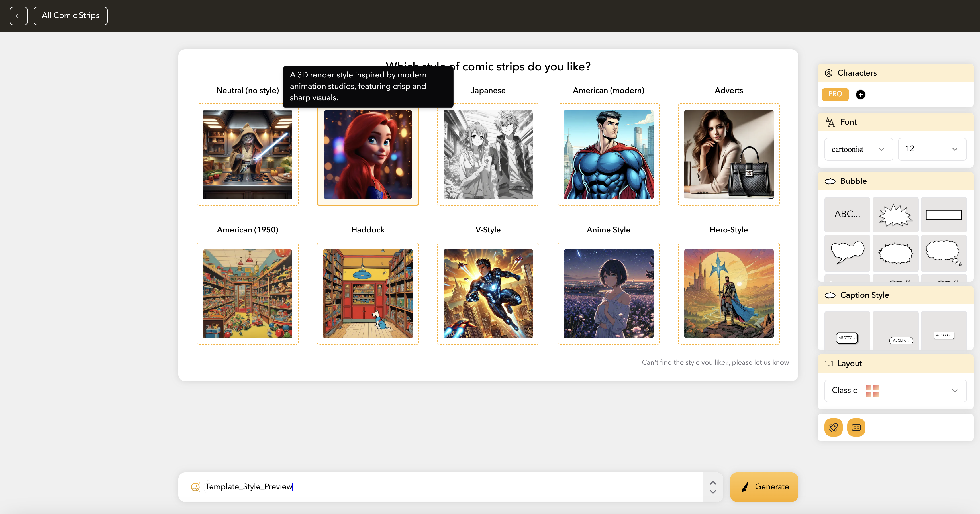Choose the rounded speech bubble with tail

pos(847,253)
